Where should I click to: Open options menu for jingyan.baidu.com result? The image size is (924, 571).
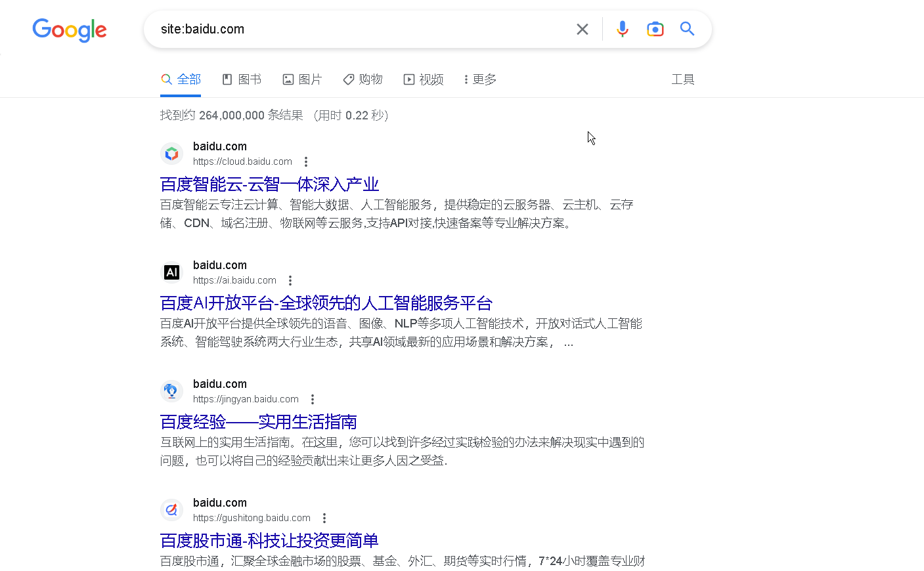(x=313, y=399)
